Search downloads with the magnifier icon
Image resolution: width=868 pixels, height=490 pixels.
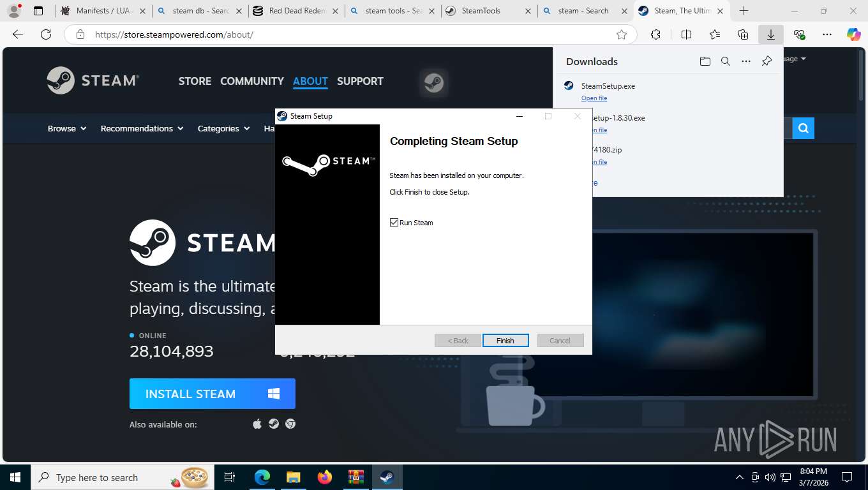726,61
